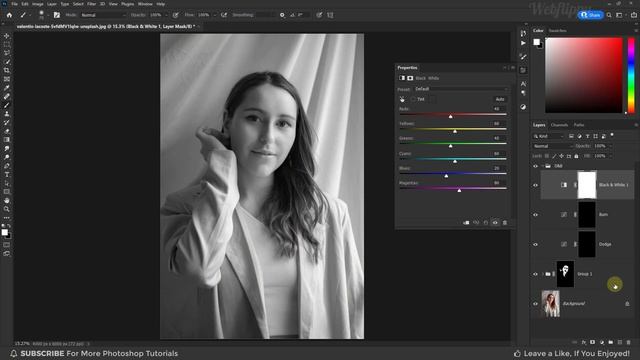640x360 pixels.
Task: Select the Zoom tool
Action: [x=7, y=209]
